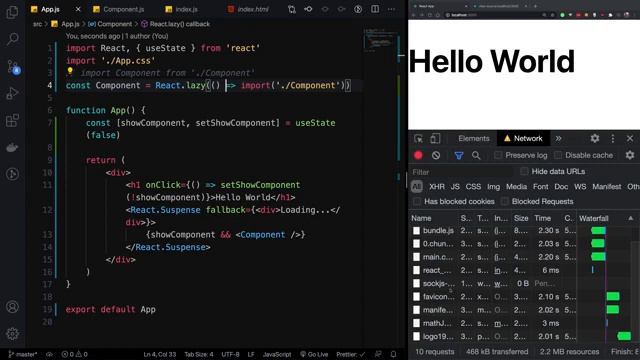Open the React.lazy() callback breadcrumb

pyautogui.click(x=175, y=24)
